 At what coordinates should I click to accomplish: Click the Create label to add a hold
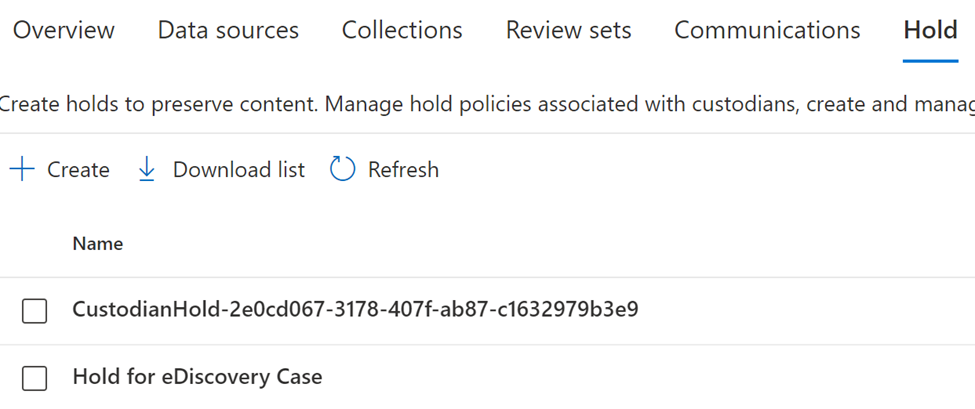[78, 170]
